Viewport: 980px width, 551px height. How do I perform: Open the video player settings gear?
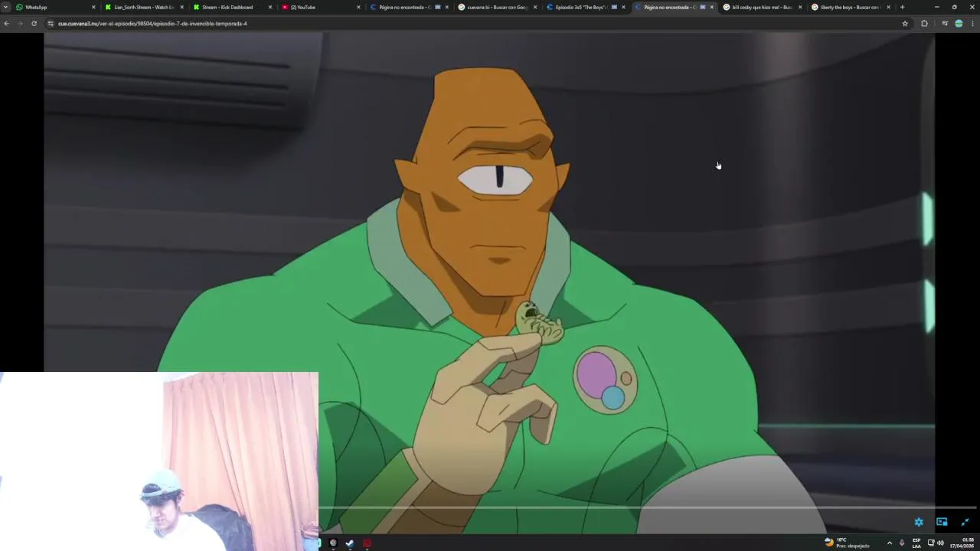[x=919, y=522]
